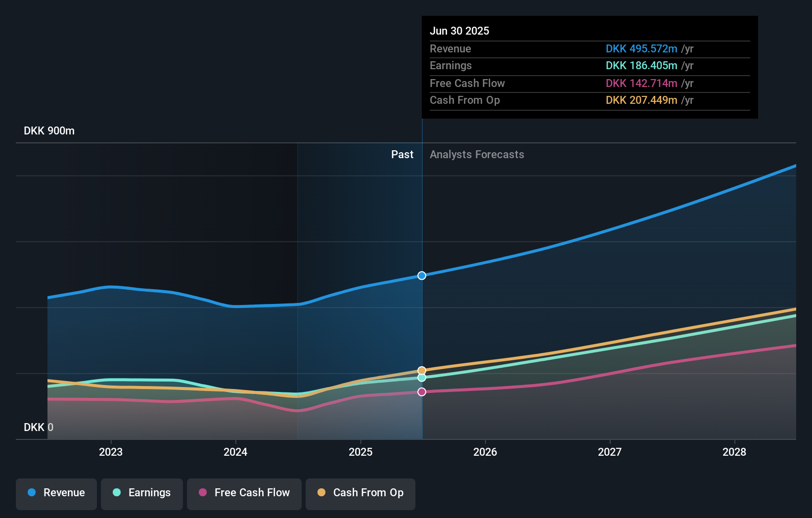Switch to the Analysts Forecasts section
The image size is (812, 518).
(476, 154)
